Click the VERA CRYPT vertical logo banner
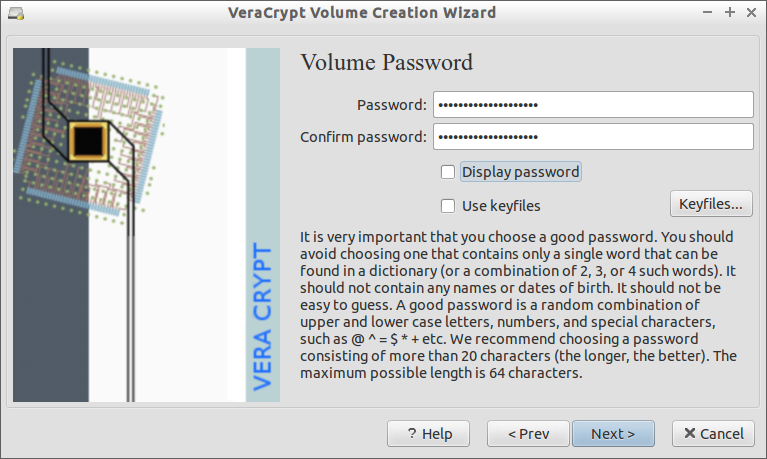The image size is (767, 459). click(x=263, y=225)
